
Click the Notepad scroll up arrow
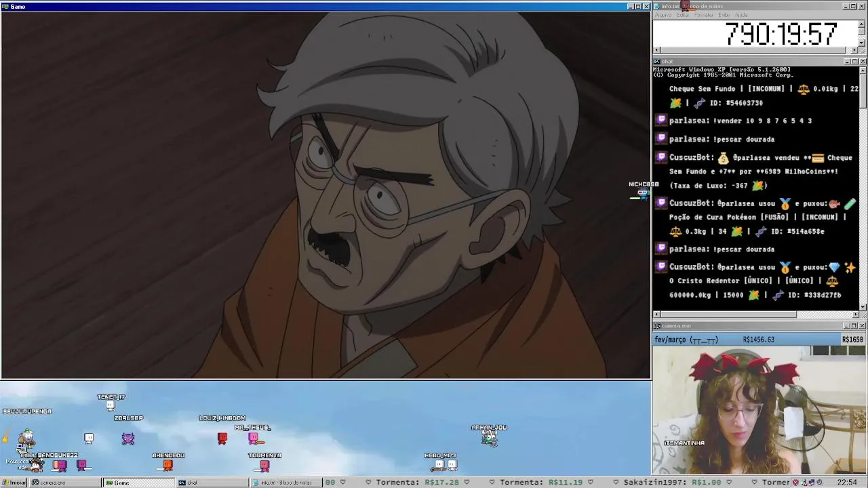point(863,24)
